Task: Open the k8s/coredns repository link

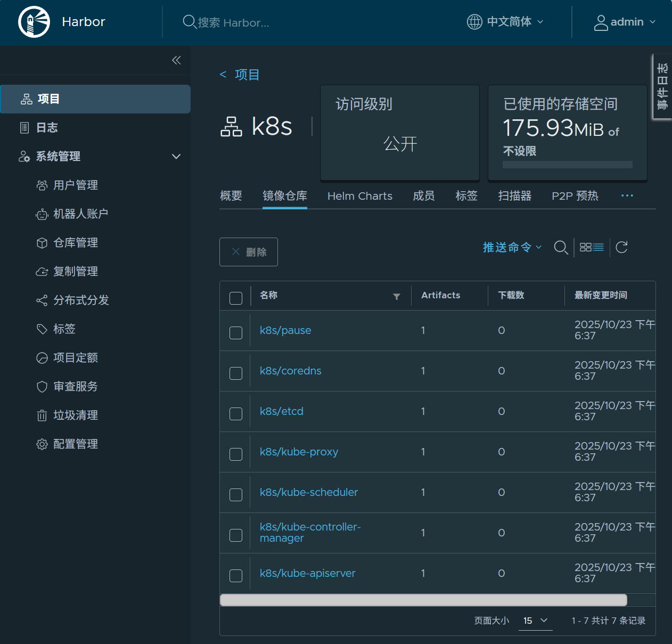Action: (x=291, y=371)
